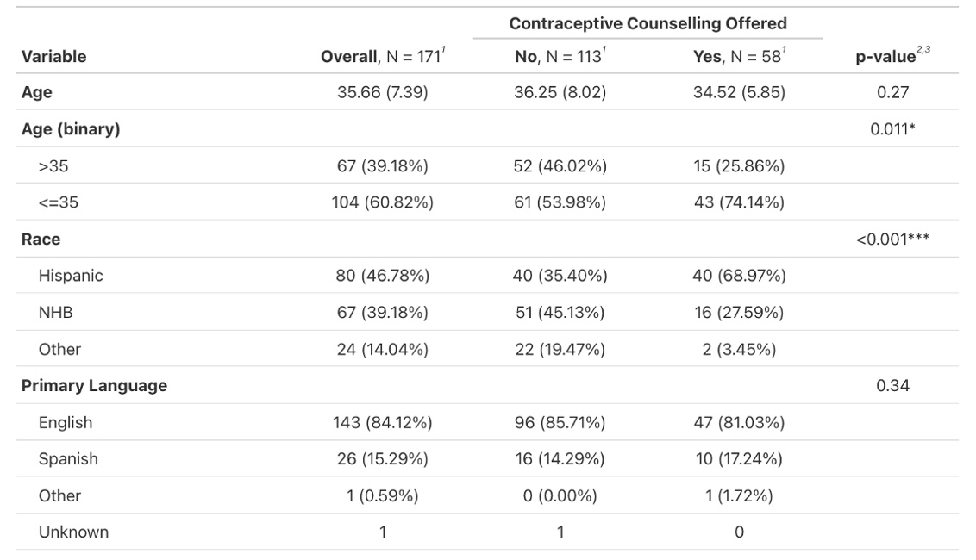Click the "Variable" column header
The image size is (976, 560).
pyautogui.click(x=53, y=57)
